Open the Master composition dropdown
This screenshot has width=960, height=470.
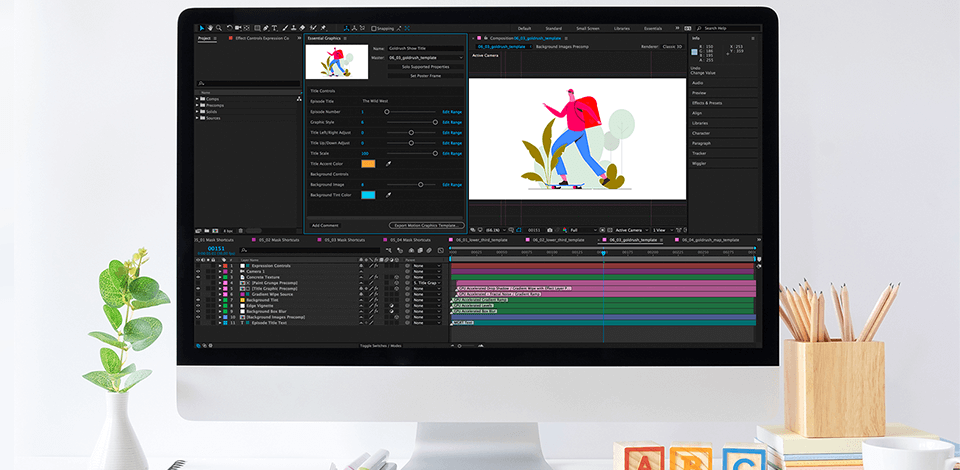pos(424,57)
